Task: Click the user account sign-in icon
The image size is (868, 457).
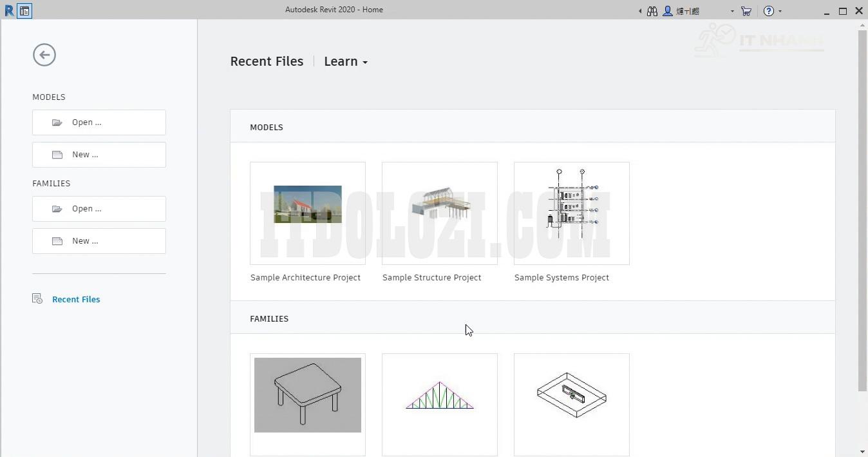Action: [668, 11]
